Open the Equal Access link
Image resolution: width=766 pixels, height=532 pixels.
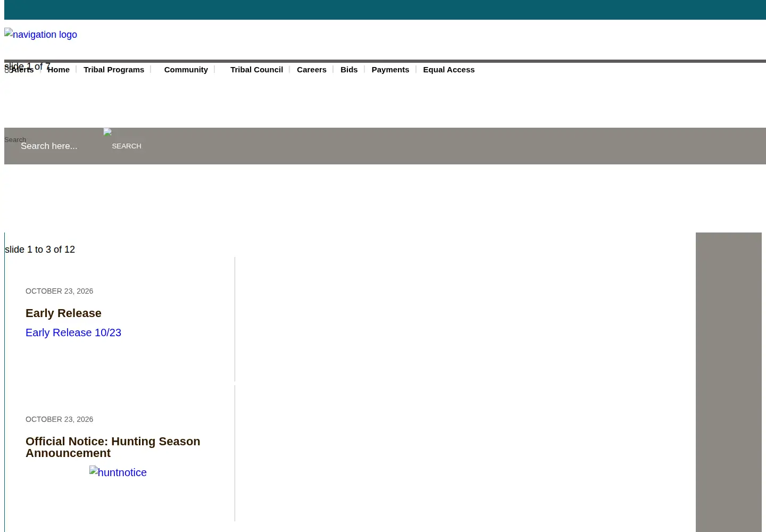click(x=449, y=70)
